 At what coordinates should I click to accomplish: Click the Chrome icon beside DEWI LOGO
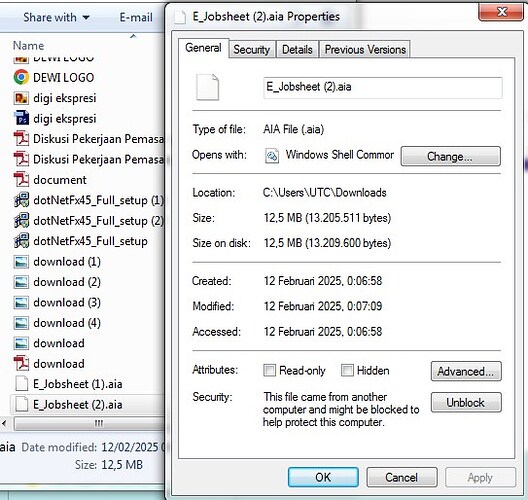click(21, 77)
